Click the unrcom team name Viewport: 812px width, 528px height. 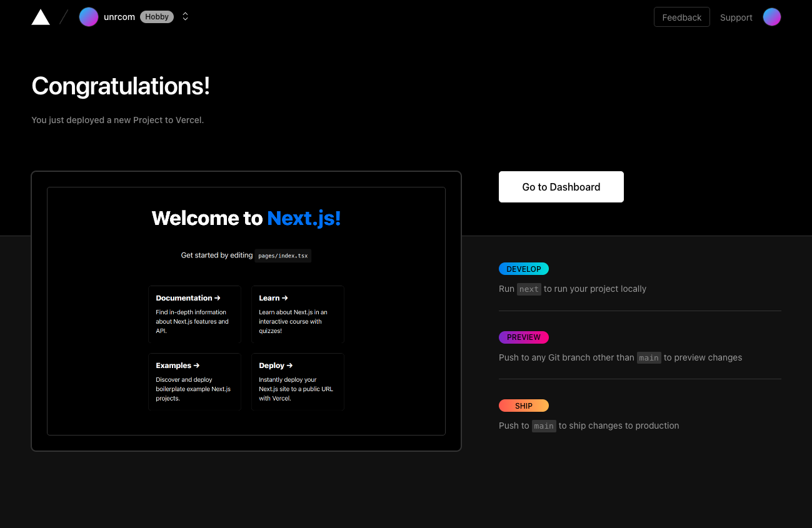pyautogui.click(x=119, y=17)
